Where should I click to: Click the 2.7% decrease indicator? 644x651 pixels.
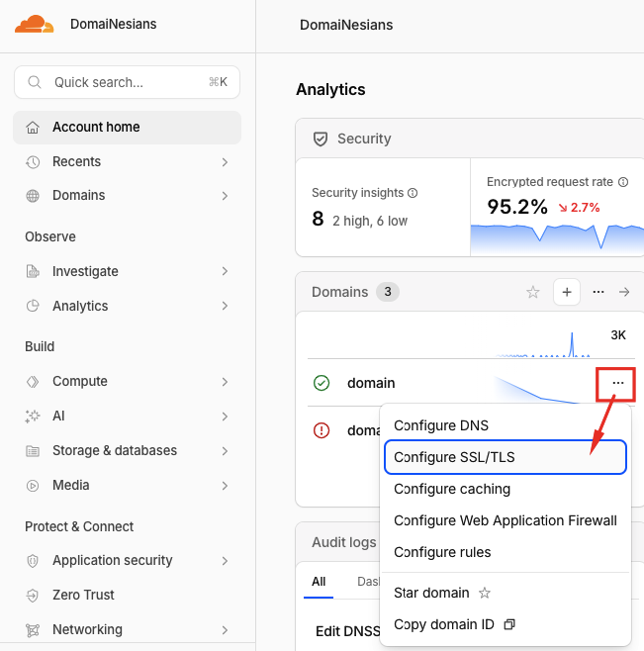click(x=580, y=207)
